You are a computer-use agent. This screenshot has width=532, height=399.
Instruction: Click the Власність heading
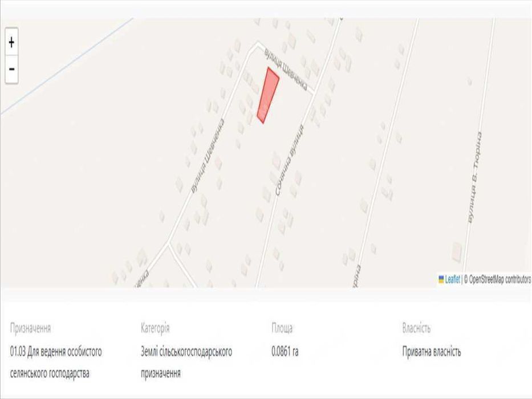[x=416, y=328]
